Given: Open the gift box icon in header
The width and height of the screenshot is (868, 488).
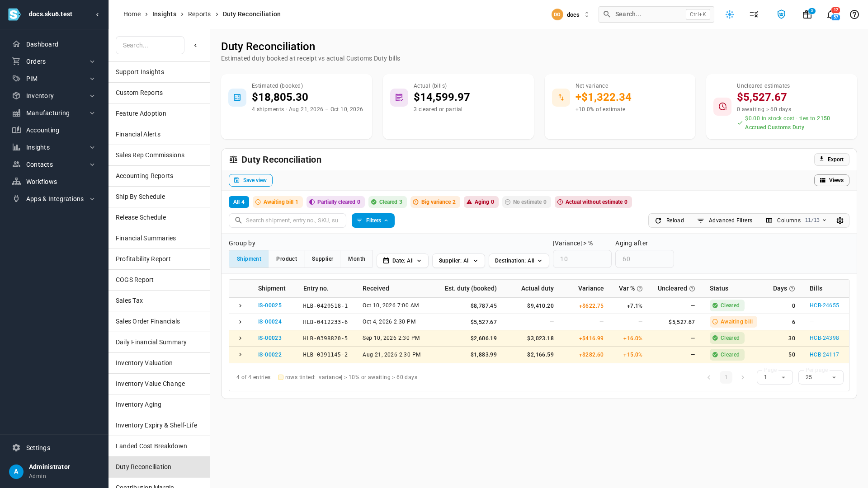Looking at the screenshot, I should [x=807, y=14].
